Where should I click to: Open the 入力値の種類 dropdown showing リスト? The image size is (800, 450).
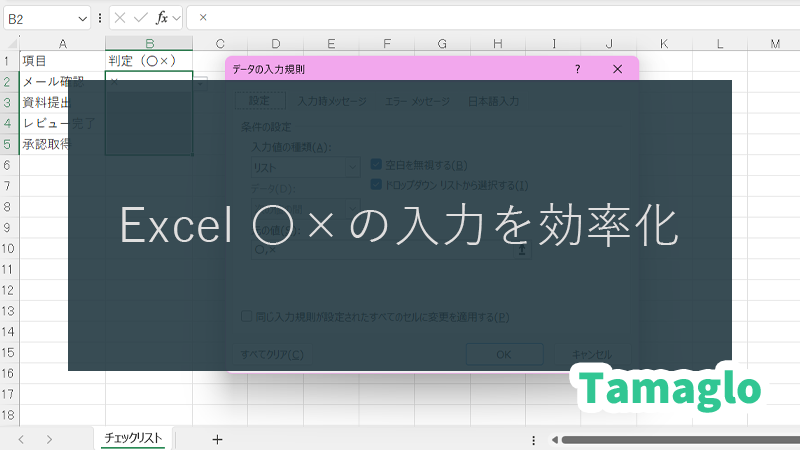click(304, 168)
